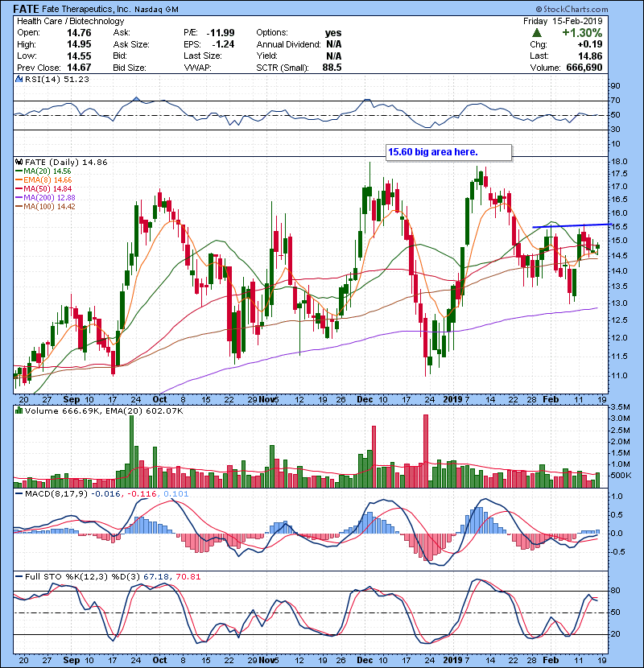The height and width of the screenshot is (668, 644).
Task: Click the Open value 14.76
Action: pos(79,33)
